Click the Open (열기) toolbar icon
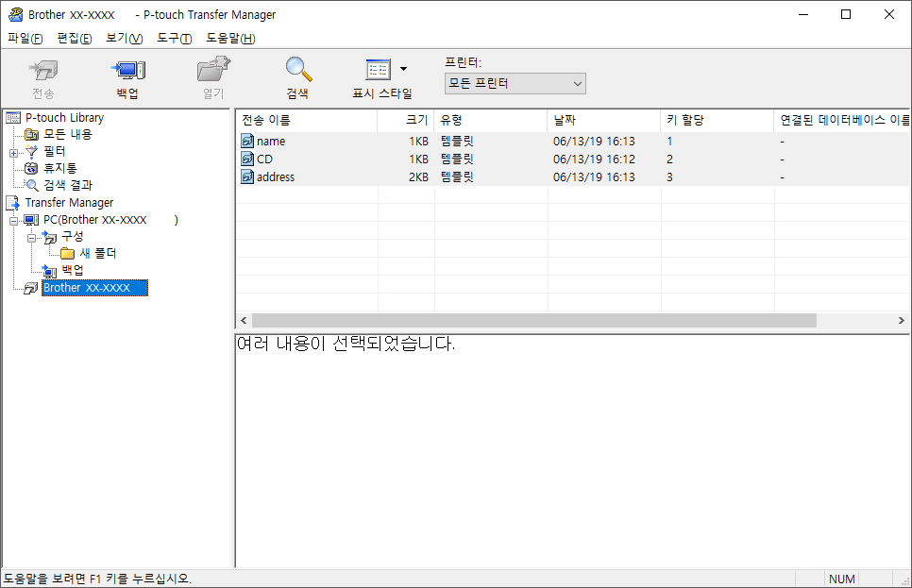 (x=213, y=70)
